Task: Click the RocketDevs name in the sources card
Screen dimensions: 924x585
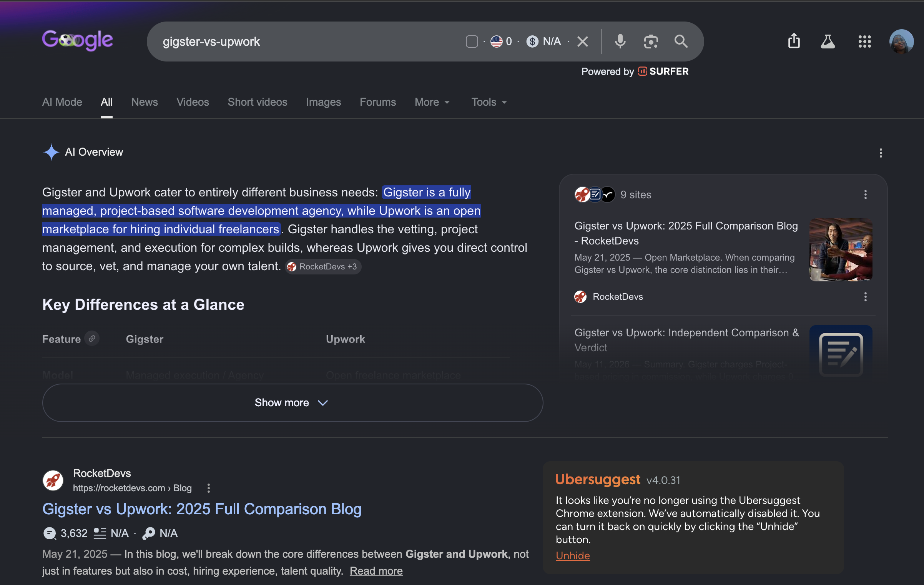Action: [x=618, y=297]
